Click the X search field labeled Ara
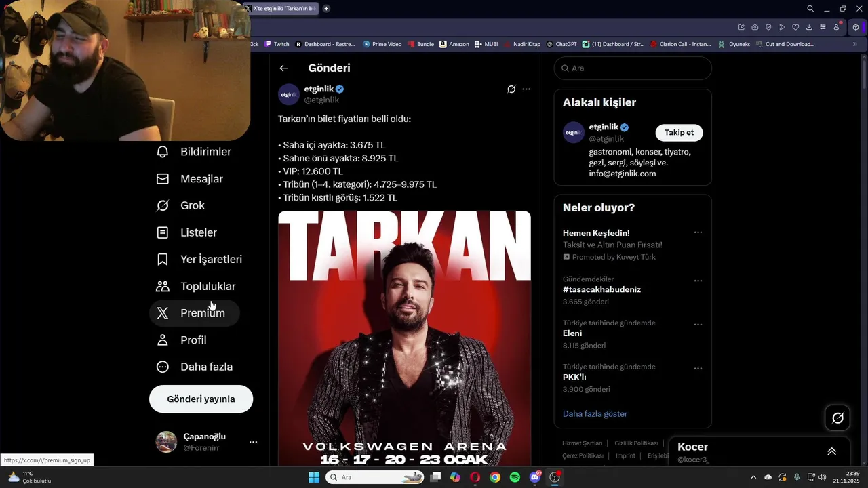Viewport: 868px width, 488px height. click(633, 68)
